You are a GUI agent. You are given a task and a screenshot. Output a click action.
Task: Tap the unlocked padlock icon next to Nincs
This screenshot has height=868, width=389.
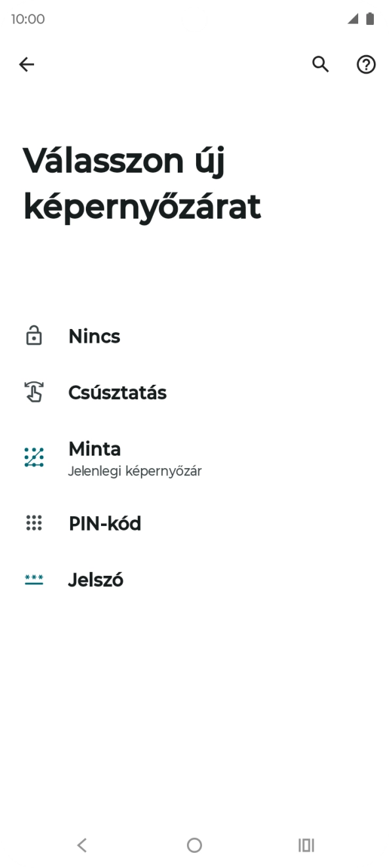coord(35,336)
